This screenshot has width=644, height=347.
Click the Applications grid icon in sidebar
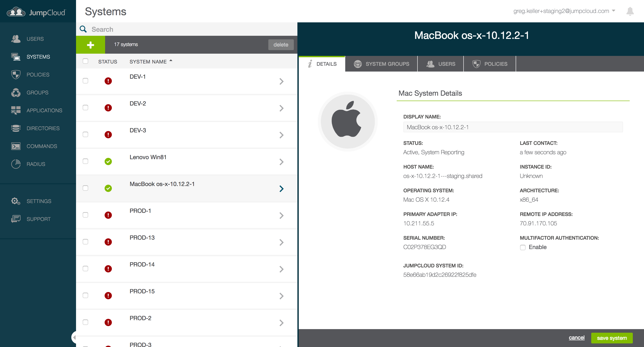pyautogui.click(x=16, y=110)
